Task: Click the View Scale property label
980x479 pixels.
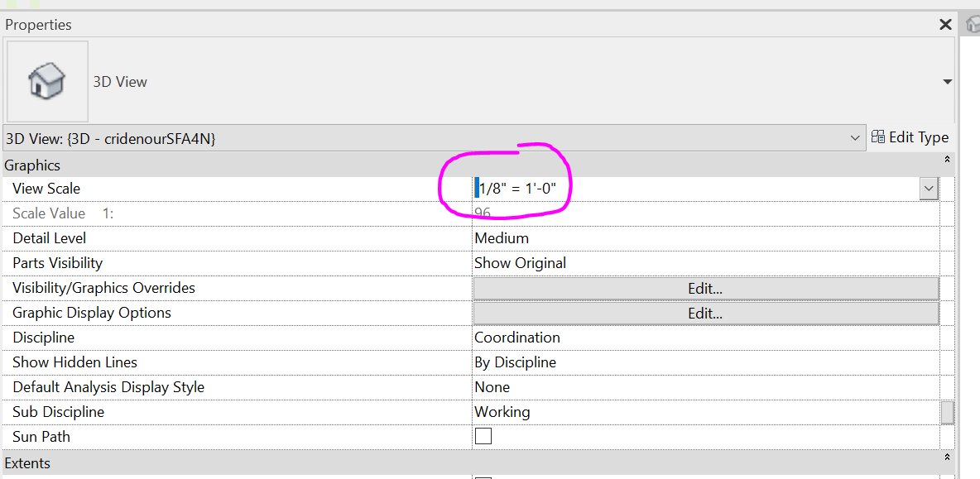Action: pyautogui.click(x=46, y=189)
